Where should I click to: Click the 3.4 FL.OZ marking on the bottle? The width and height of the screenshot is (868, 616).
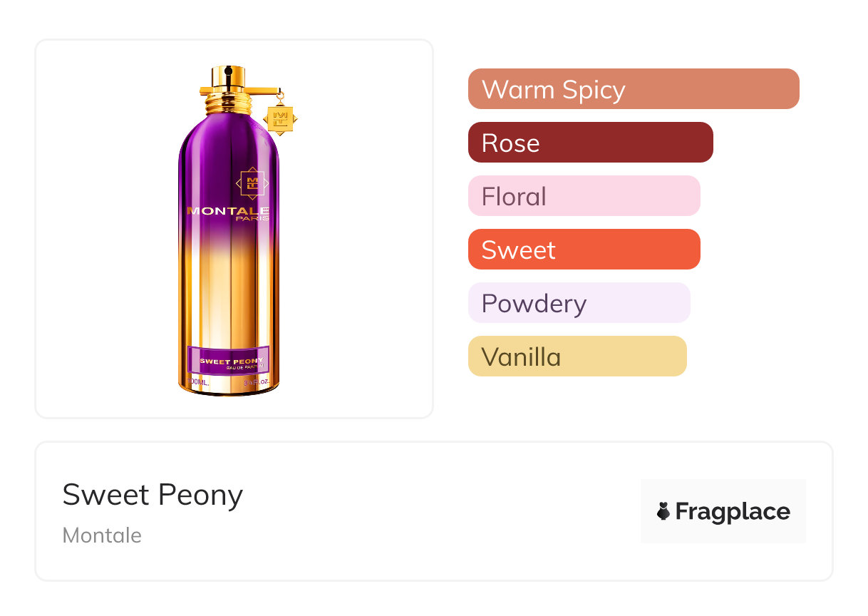(x=255, y=384)
